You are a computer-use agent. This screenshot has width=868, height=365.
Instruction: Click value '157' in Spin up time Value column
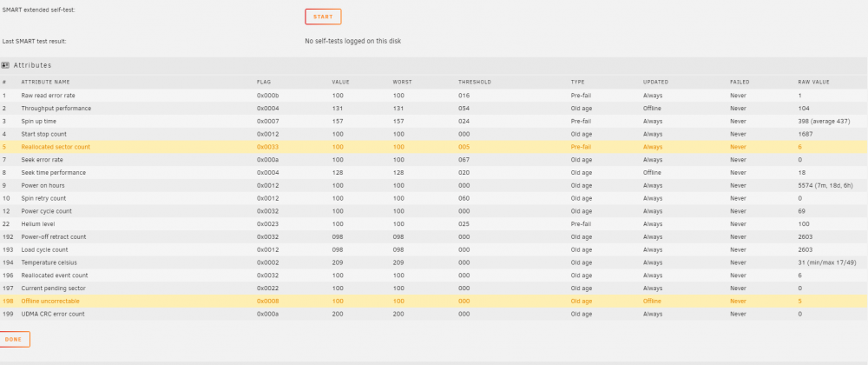[337, 121]
